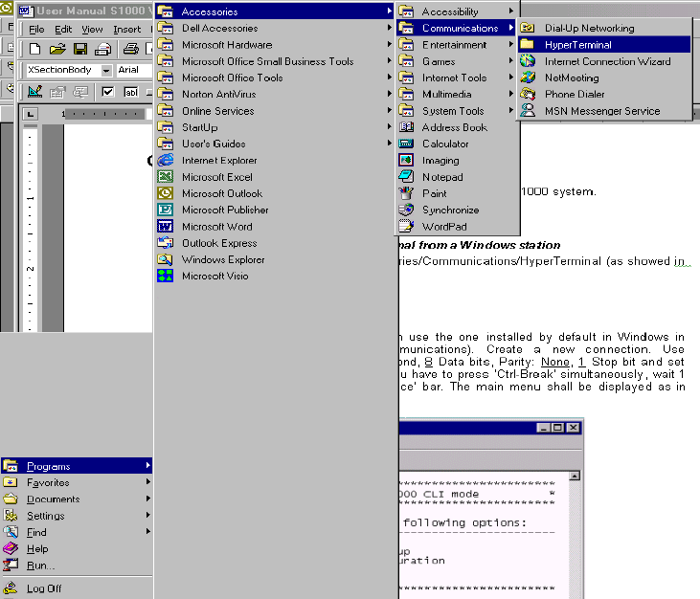
Task: Expand the Accessibility submenu
Action: 457,11
